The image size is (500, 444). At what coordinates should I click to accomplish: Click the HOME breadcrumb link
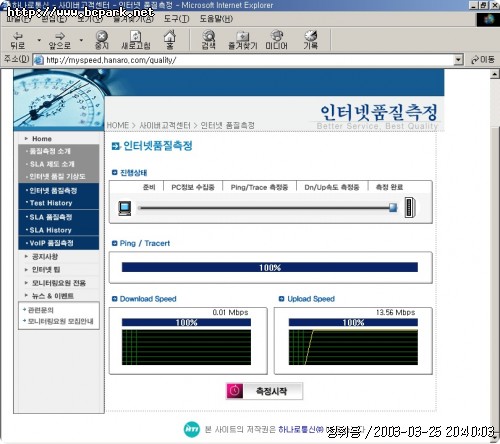[118, 126]
